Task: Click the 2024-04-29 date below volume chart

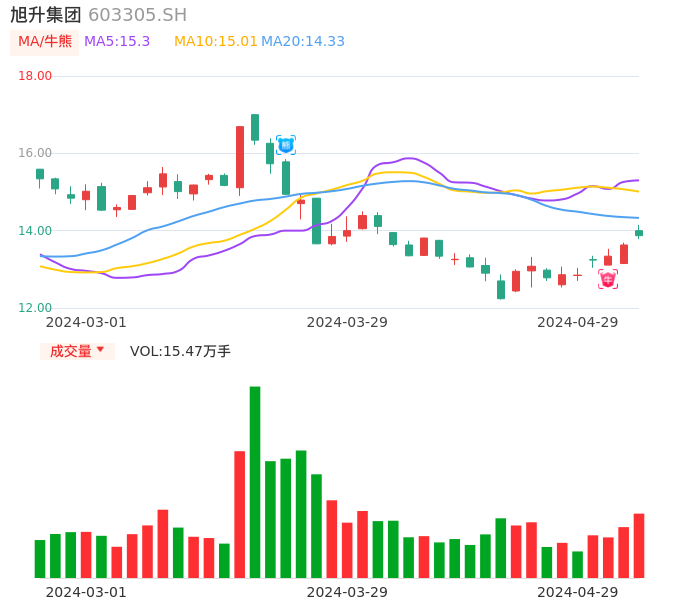Action: coord(577,592)
